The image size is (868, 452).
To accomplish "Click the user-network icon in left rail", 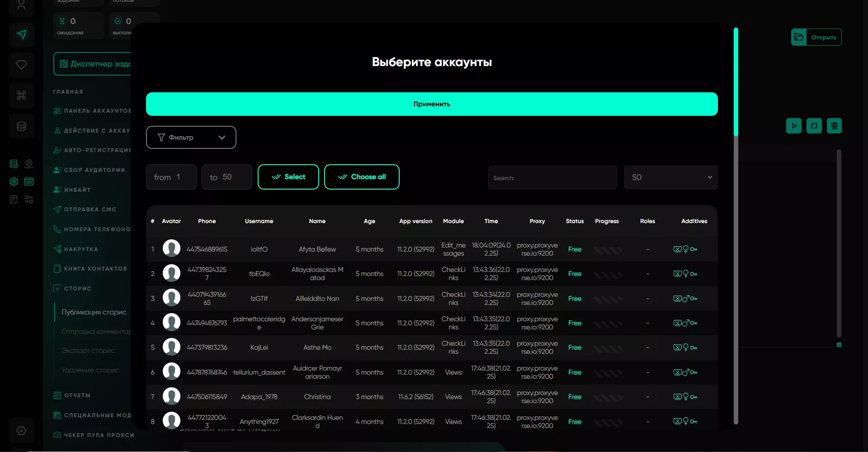I will coord(29,164).
